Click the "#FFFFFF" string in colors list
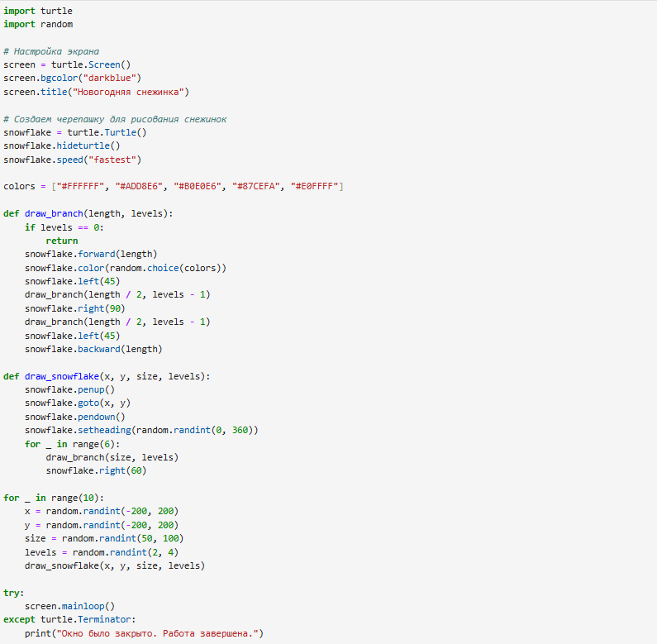Viewport: 657px width, 644px height. 80,187
